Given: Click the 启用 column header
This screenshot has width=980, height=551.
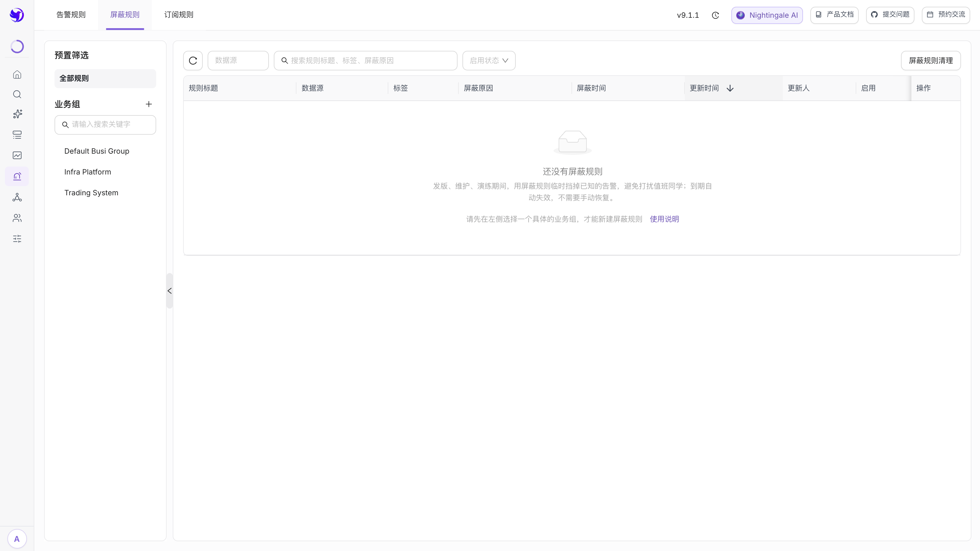Looking at the screenshot, I should click(883, 88).
